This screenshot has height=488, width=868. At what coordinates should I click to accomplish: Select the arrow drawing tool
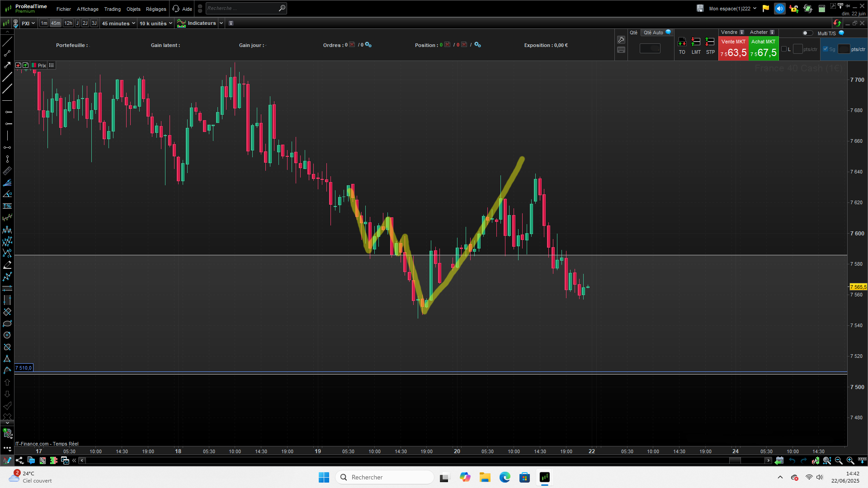pos(7,65)
